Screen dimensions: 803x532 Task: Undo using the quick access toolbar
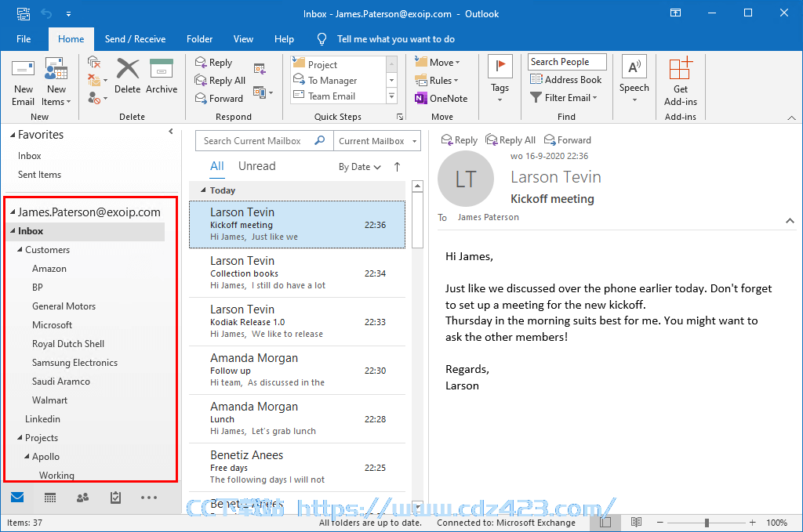pos(46,14)
